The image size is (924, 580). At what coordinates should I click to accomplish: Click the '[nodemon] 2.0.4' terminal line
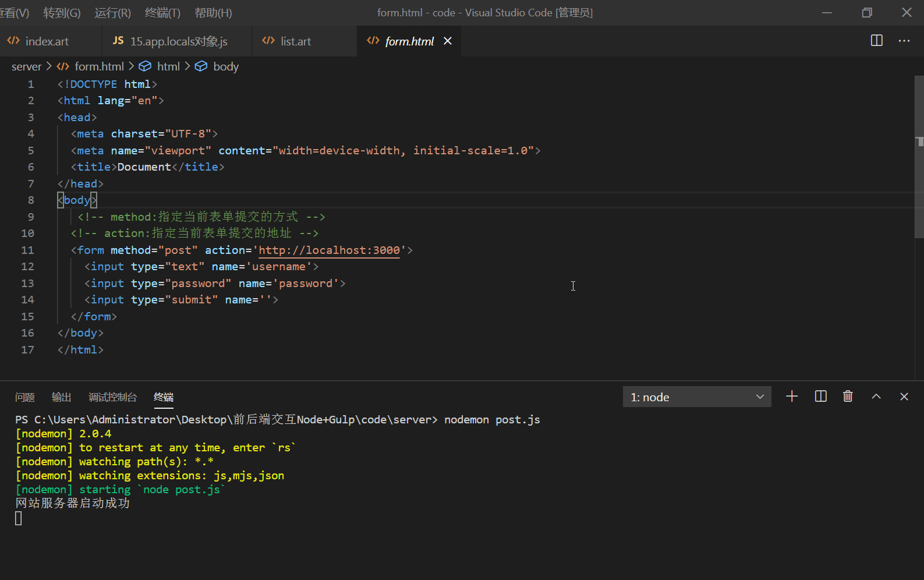point(63,434)
